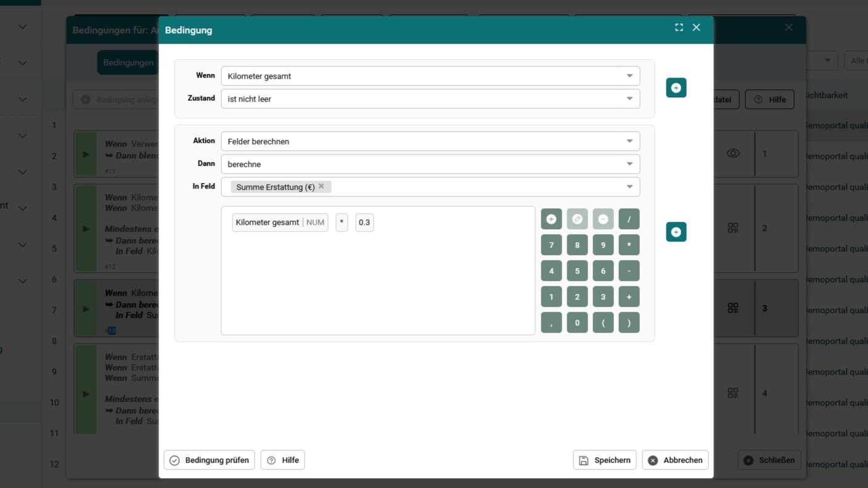This screenshot has width=868, height=488.
Task: Click the disabled remove minus keypad icon
Action: coord(603,219)
